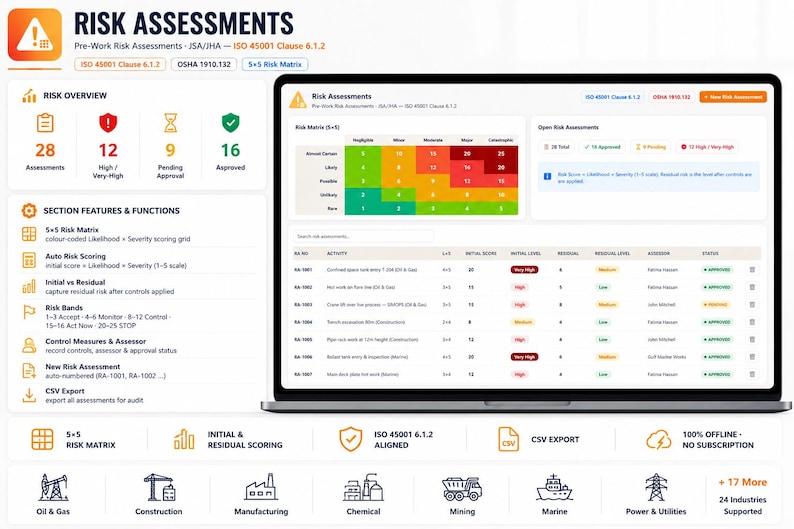Screen dimensions: 794x529
Task: Click the document-plus icon for New Risk Assessment feature
Action: 29,371
